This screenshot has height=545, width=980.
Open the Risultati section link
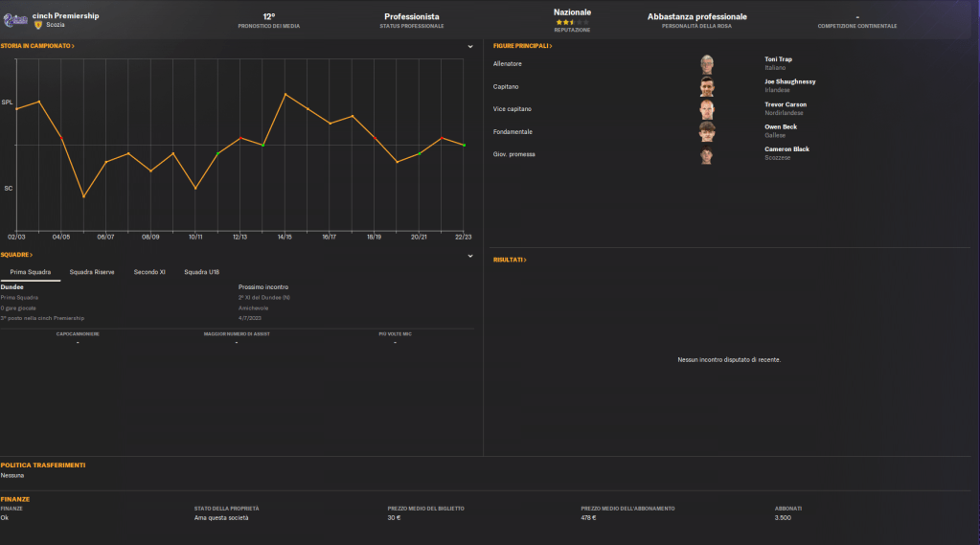pos(510,260)
